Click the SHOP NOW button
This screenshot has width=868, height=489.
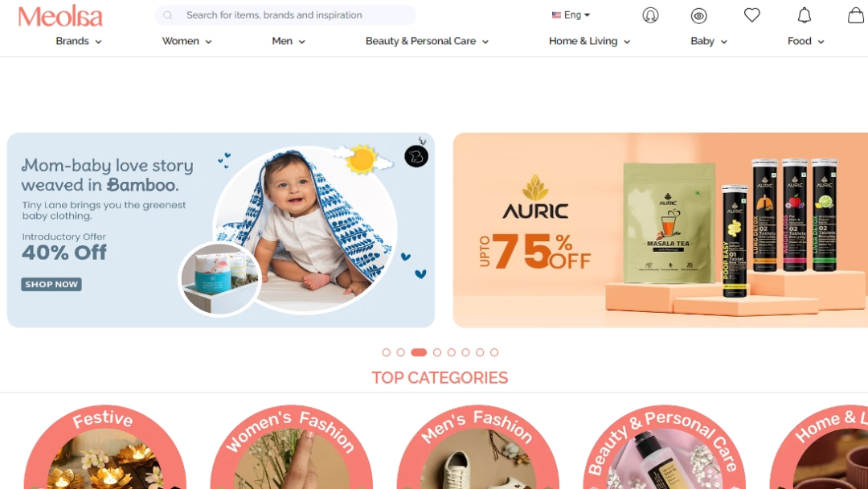pyautogui.click(x=51, y=284)
